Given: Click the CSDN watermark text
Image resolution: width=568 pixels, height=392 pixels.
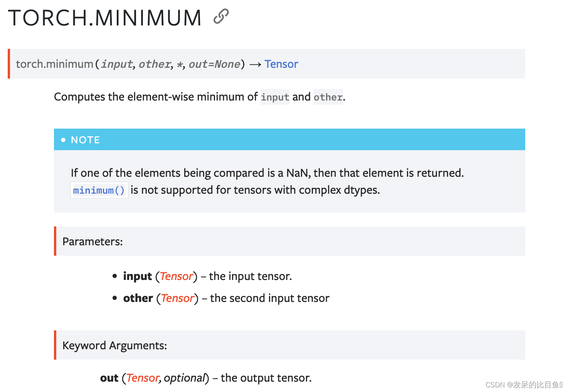Looking at the screenshot, I should point(524,385).
